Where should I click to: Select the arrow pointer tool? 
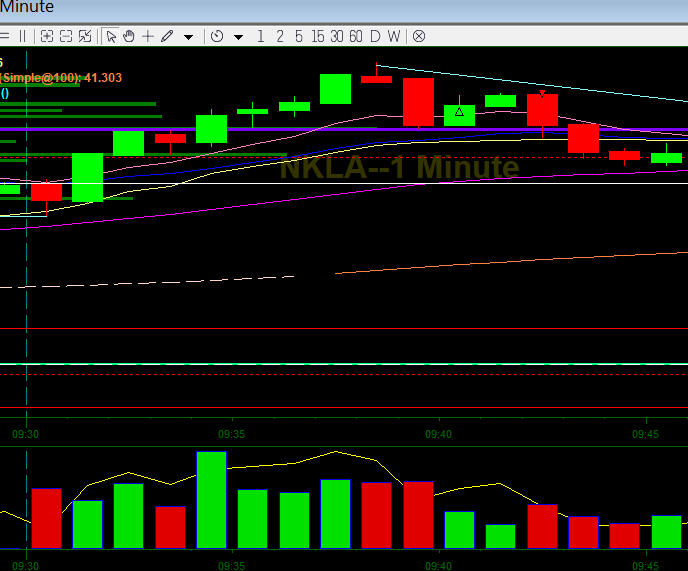(x=111, y=36)
